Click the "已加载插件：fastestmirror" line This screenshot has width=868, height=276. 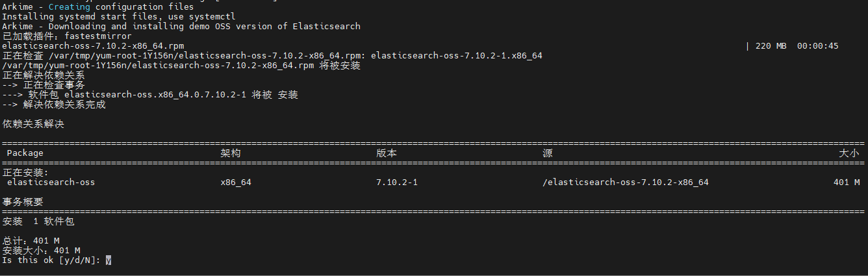pos(67,36)
